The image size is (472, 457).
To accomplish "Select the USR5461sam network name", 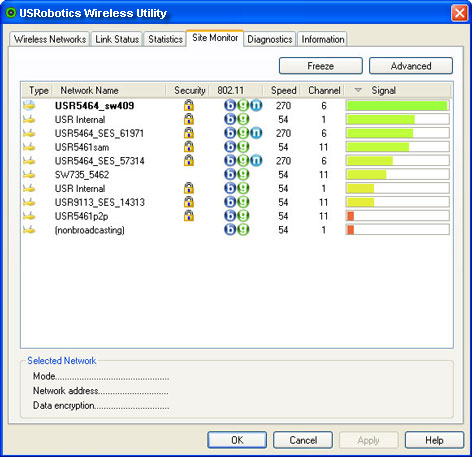I will pos(82,147).
